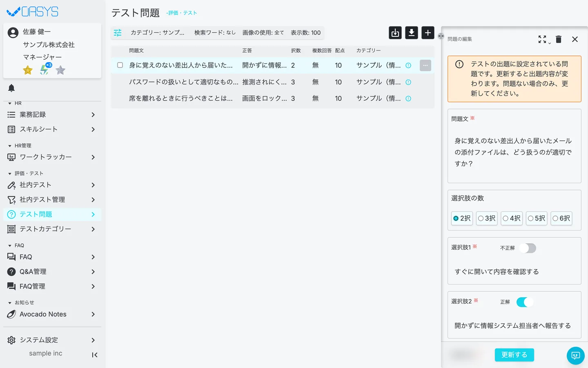
Task: Close the question edit panel
Action: point(575,39)
